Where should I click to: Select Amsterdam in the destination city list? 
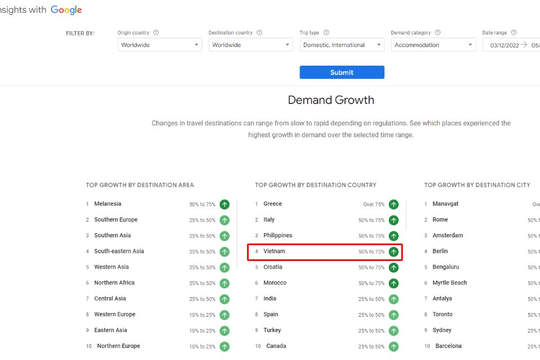(x=448, y=236)
